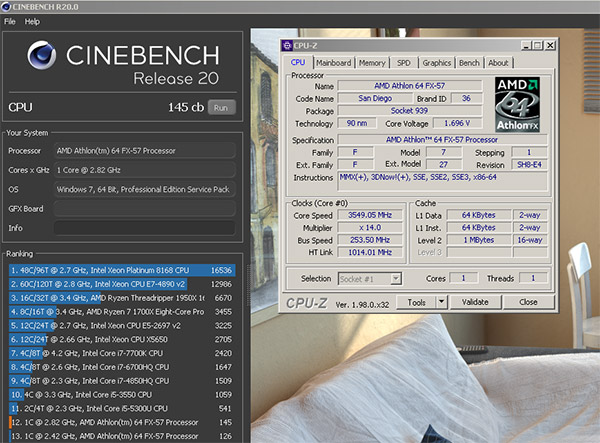Click the 145 cb CPU score
The image size is (600, 443).
[x=186, y=107]
